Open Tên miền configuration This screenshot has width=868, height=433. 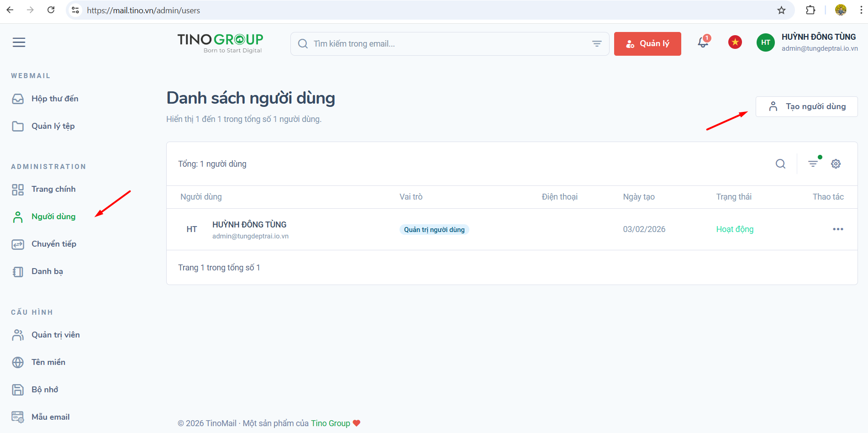click(48, 362)
